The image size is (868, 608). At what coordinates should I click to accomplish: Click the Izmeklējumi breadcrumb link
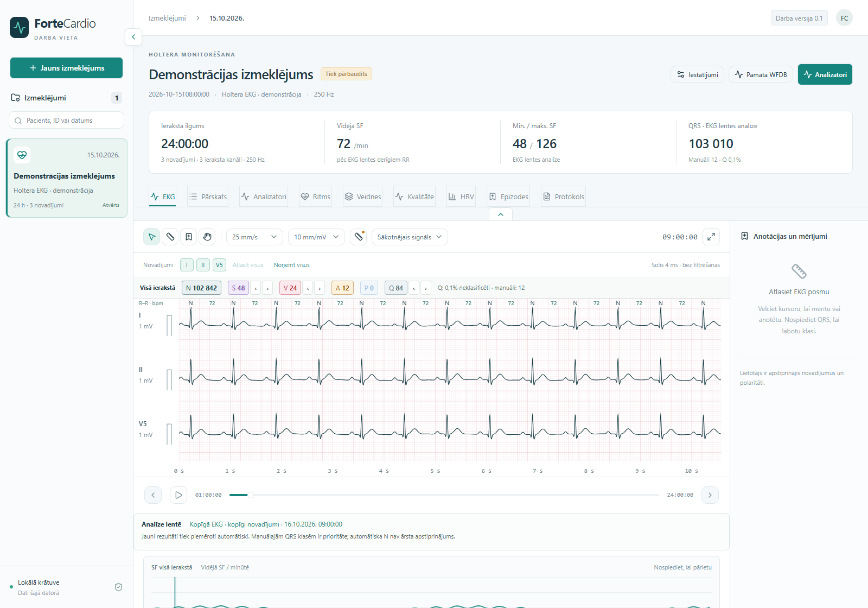pyautogui.click(x=167, y=18)
